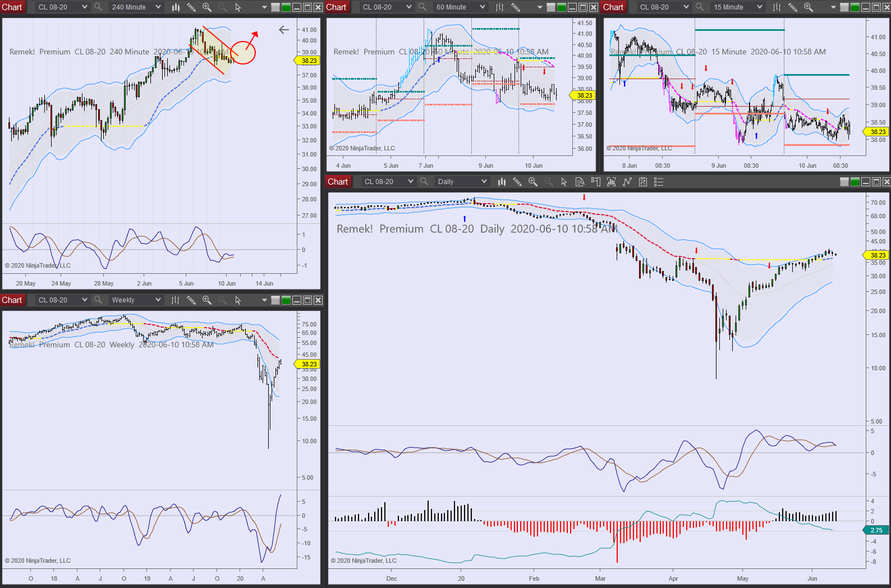Screen dimensions: 891x588
Task: Open instrument dropdown CL 08-20 in Weekly chart
Action: pos(62,300)
